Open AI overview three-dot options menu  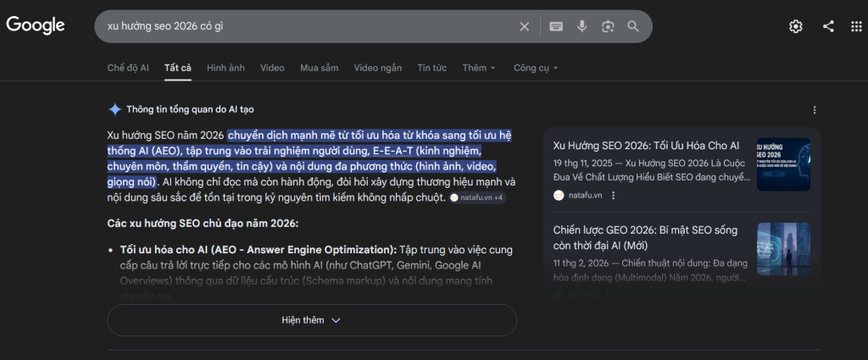pos(815,110)
